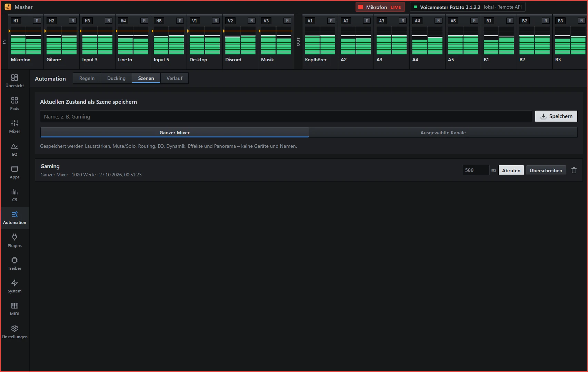Click the B3 bus label

560,21
